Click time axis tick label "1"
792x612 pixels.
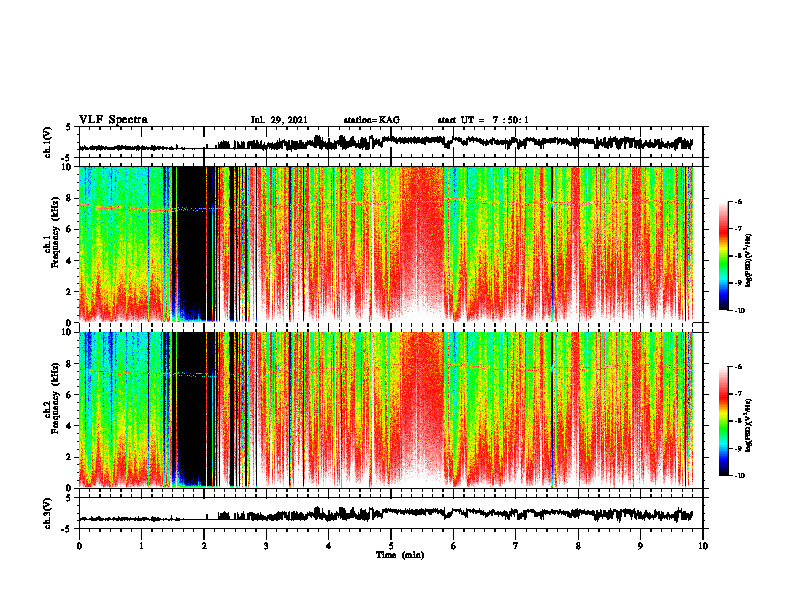pyautogui.click(x=141, y=546)
